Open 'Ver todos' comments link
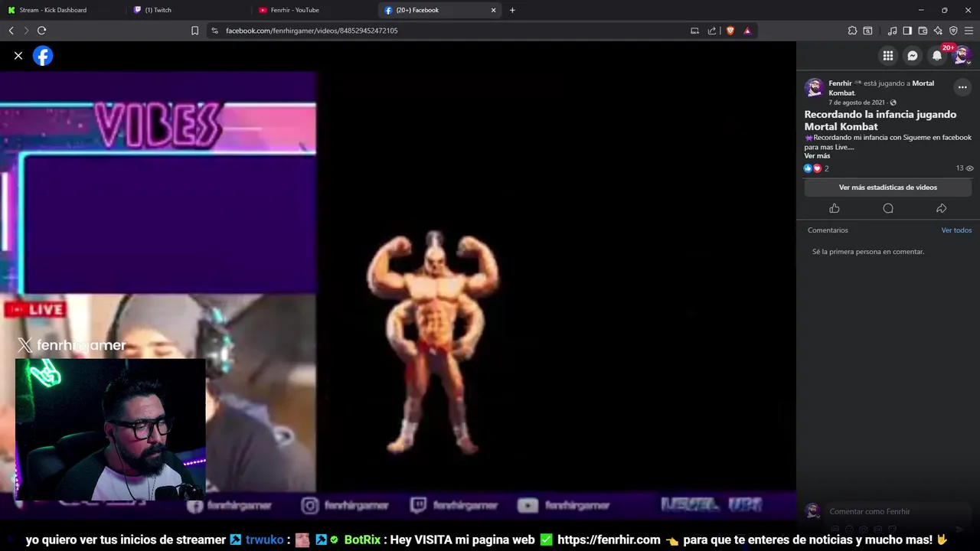 [956, 230]
